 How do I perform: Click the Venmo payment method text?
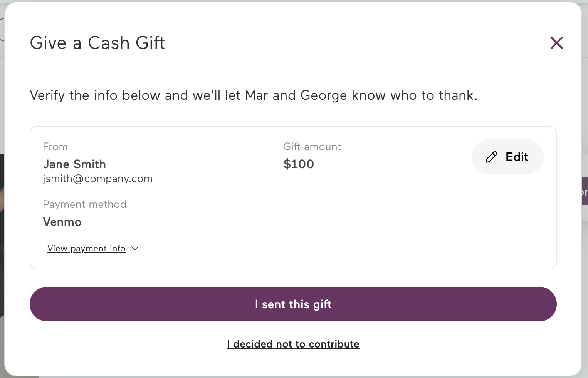62,222
